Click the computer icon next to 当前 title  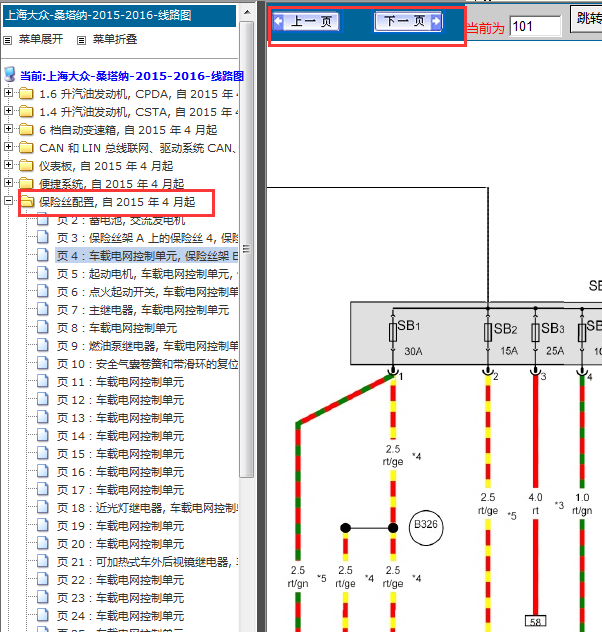(10, 75)
